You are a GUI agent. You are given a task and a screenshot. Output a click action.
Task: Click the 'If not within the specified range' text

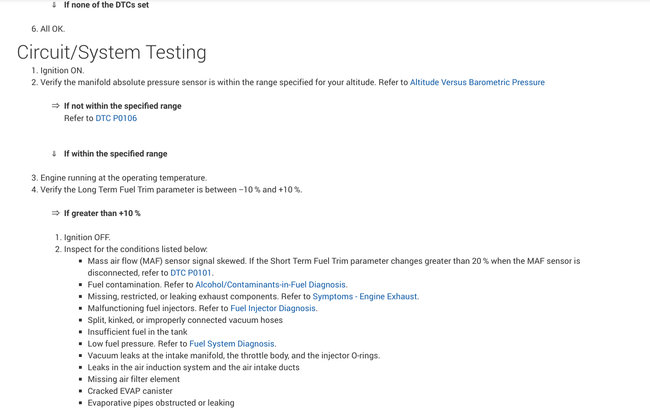pos(116,105)
